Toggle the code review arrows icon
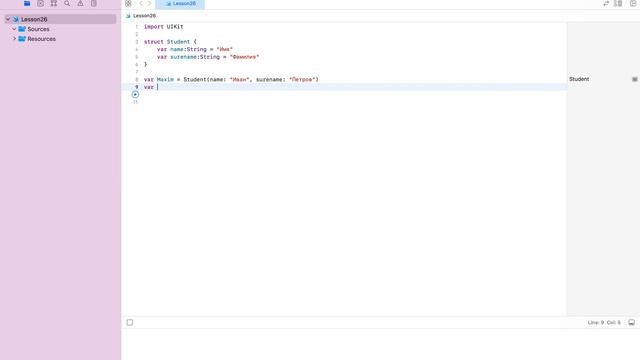 coord(606,3)
